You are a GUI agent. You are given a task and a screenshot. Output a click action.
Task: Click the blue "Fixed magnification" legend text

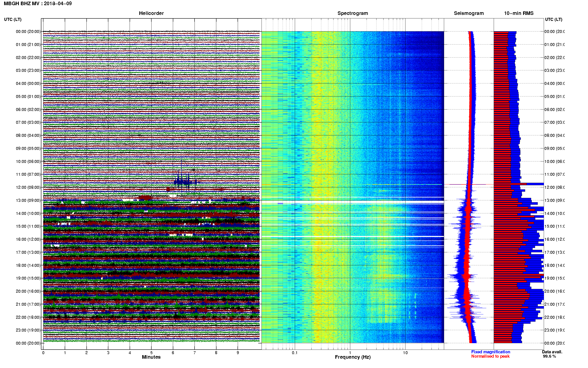[x=491, y=352]
